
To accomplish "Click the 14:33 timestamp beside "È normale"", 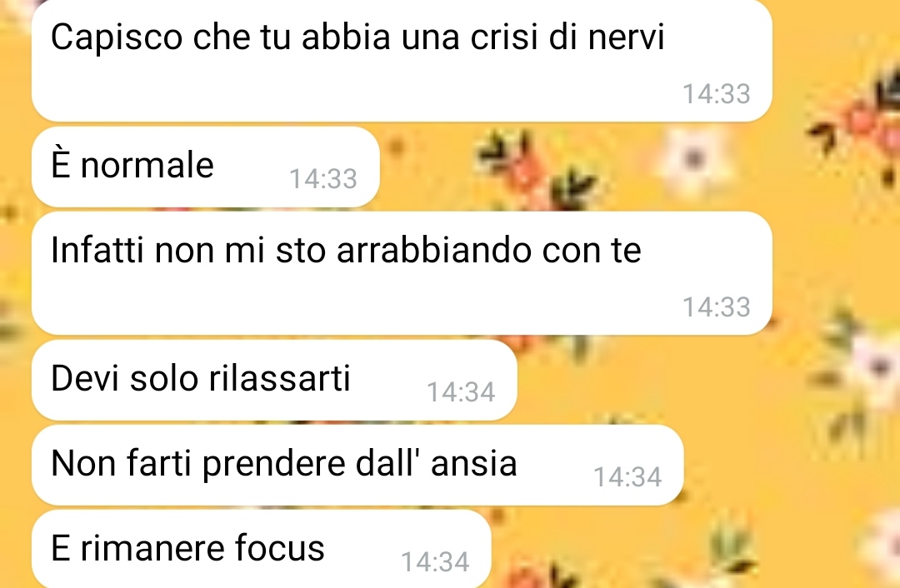I will click(x=323, y=179).
